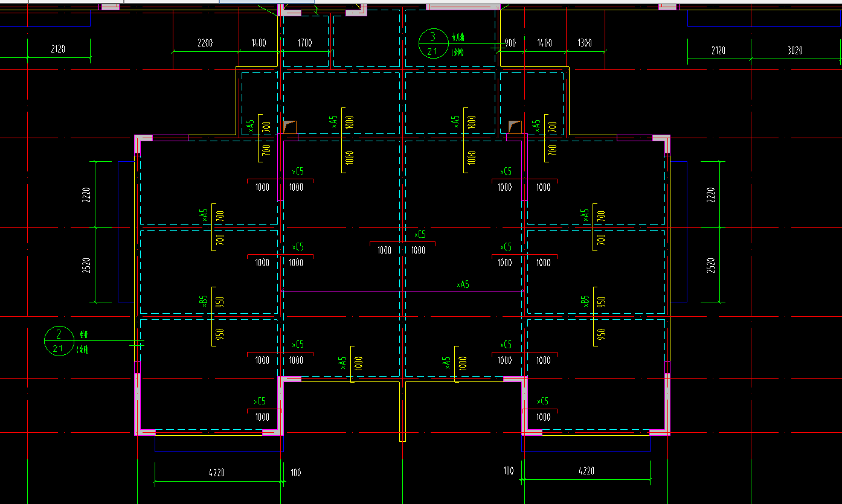The height and width of the screenshot is (504, 842).
Task: Click the 100 dimension beside left 4220
Action: pos(295,473)
